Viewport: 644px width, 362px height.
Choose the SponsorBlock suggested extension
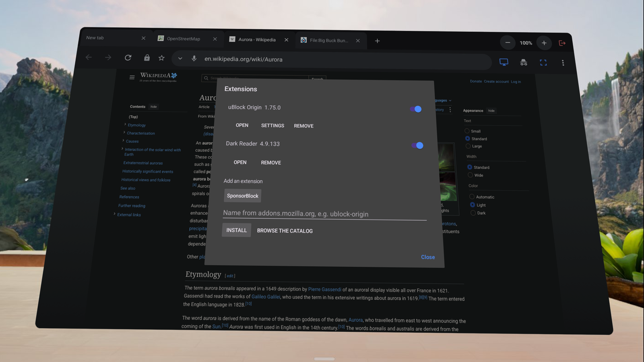click(243, 196)
